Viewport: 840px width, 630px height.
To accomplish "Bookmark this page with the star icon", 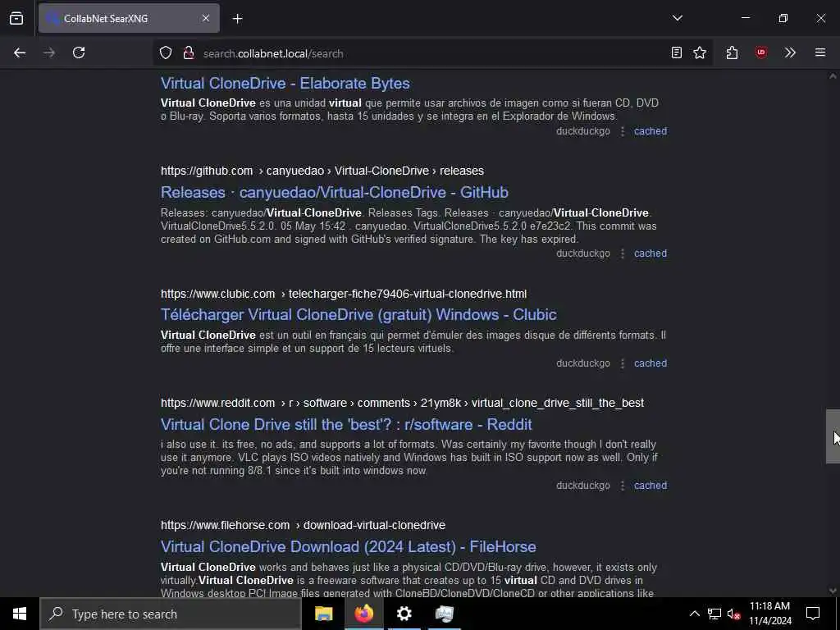I will [x=700, y=52].
